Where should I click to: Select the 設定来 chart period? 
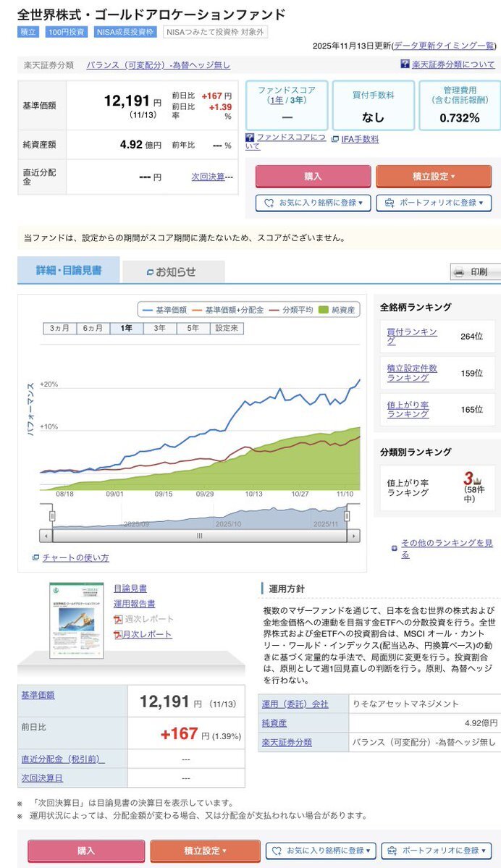(x=227, y=328)
